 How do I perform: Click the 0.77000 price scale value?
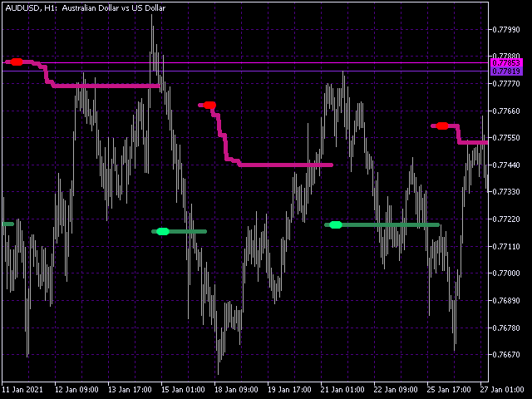click(x=506, y=273)
